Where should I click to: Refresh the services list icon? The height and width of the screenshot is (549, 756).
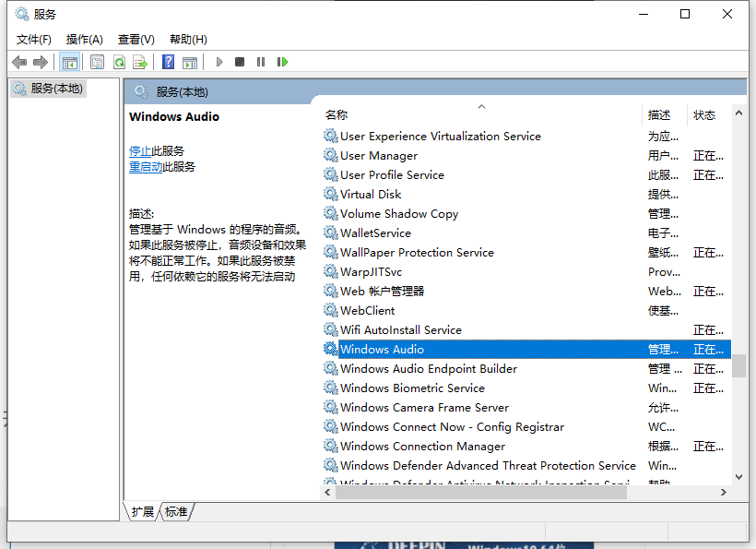pos(120,61)
